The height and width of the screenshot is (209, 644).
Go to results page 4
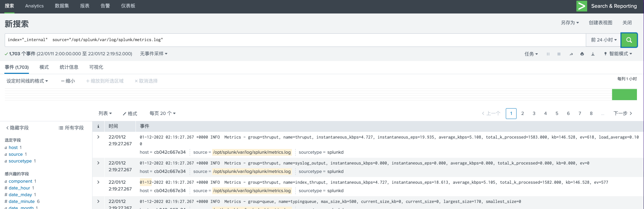point(545,113)
